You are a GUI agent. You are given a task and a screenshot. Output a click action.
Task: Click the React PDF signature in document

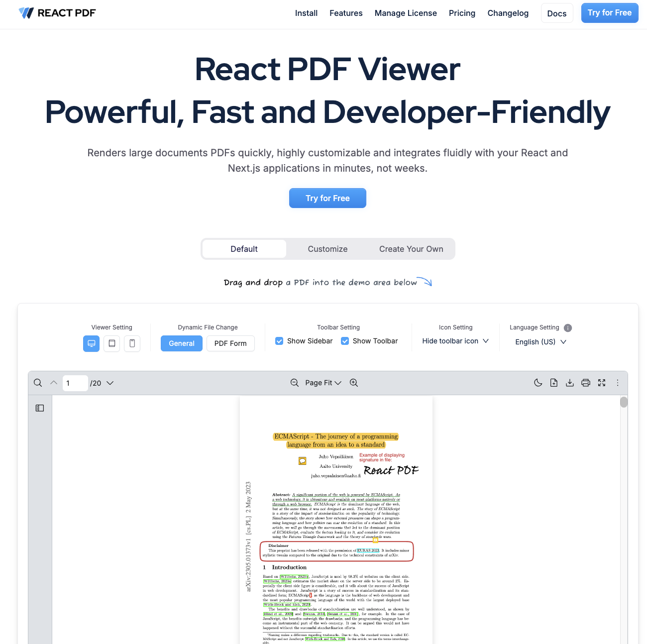(x=391, y=470)
